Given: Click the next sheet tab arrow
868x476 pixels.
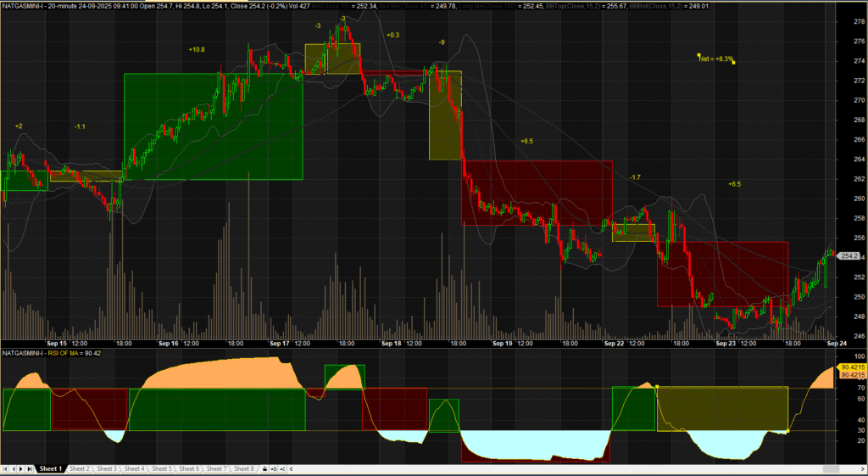Looking at the screenshot, I should pyautogui.click(x=21, y=469).
